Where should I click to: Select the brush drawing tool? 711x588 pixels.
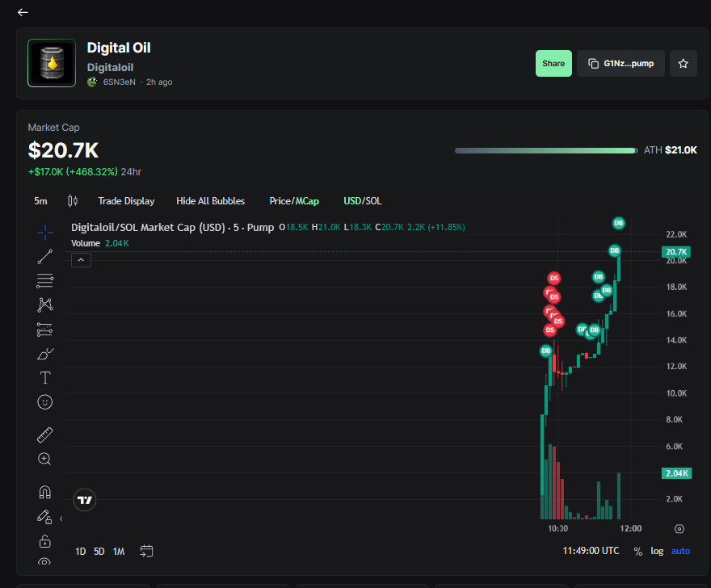pyautogui.click(x=45, y=354)
